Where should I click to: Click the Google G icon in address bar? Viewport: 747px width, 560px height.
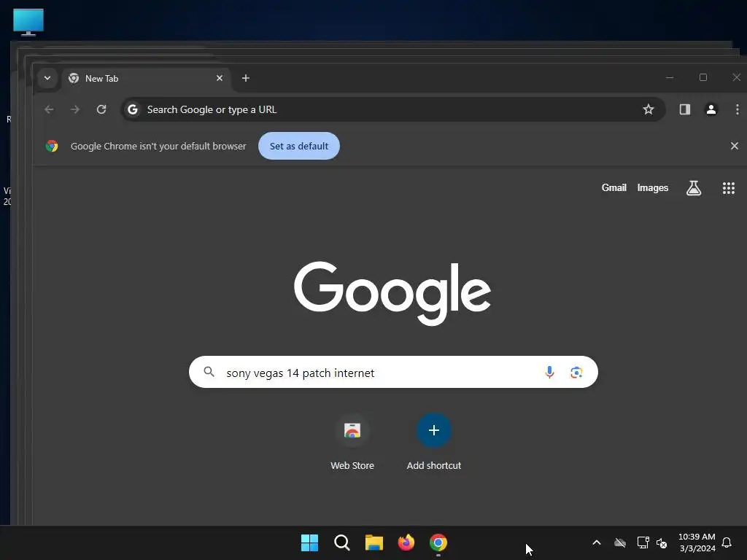[x=133, y=109]
